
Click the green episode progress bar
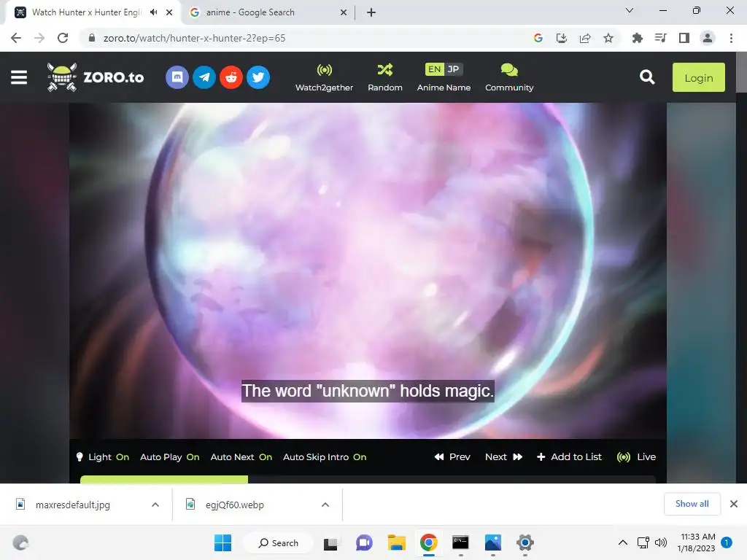164,479
